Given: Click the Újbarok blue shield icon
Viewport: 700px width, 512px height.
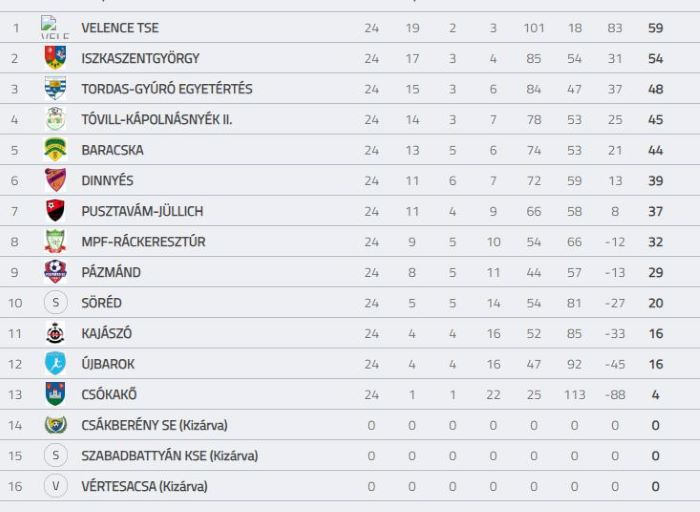Looking at the screenshot, I should click(x=55, y=363).
